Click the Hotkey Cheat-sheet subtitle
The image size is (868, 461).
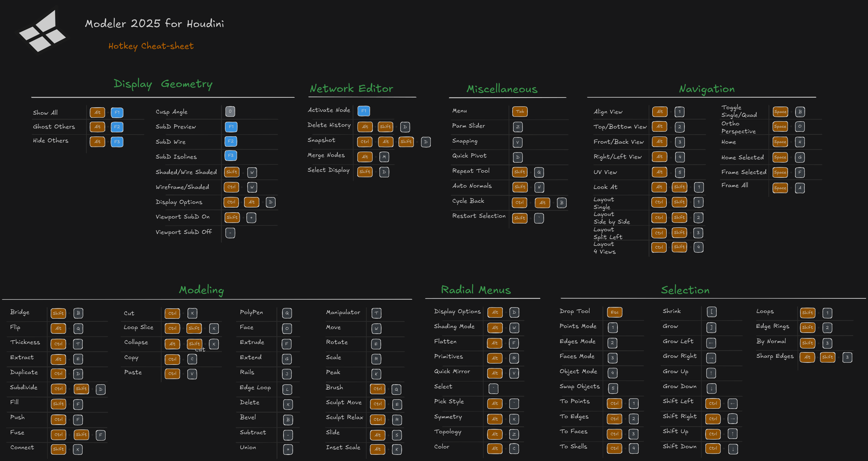point(151,46)
